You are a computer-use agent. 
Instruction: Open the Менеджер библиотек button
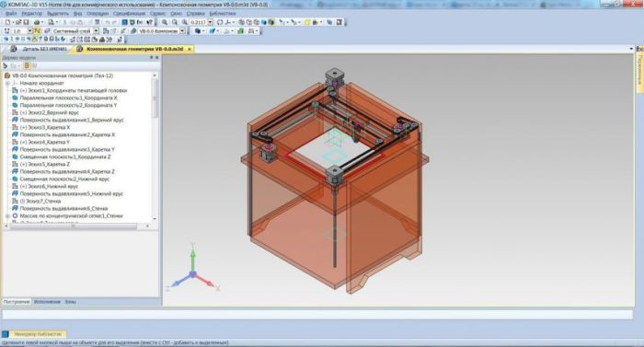coord(38,334)
